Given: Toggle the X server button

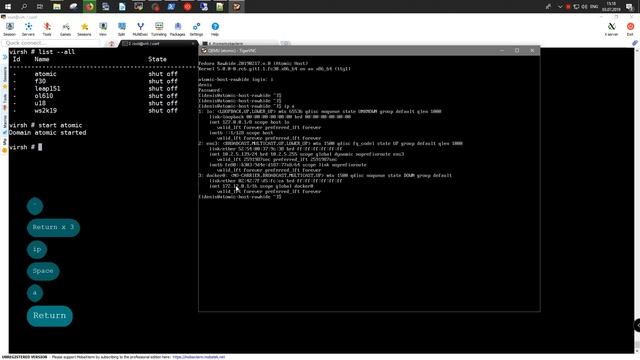Looking at the screenshot, I should (x=611, y=29).
